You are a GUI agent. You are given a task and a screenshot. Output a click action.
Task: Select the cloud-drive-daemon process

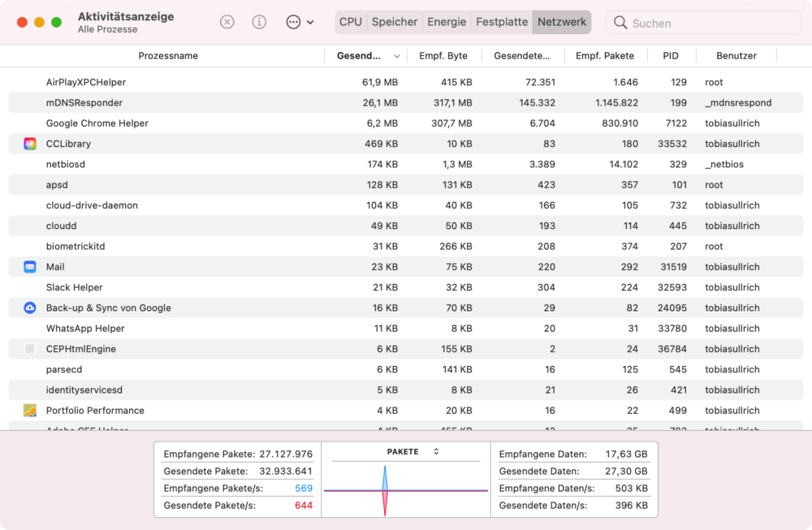click(93, 205)
